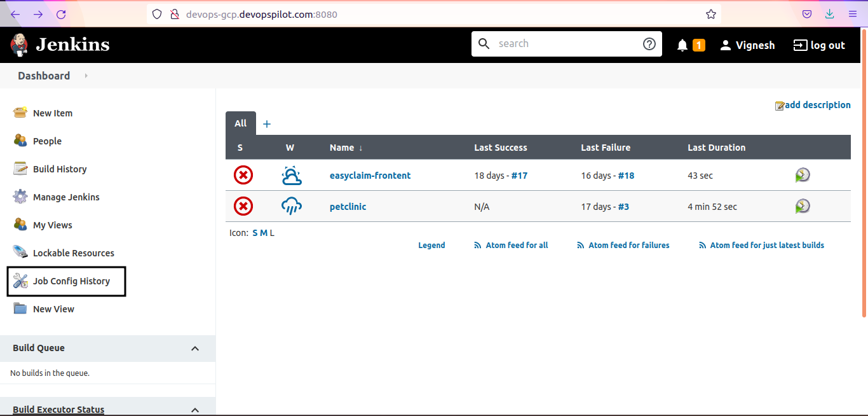Schedule a build for petclinic
Image resolution: width=868 pixels, height=416 pixels.
tap(803, 206)
